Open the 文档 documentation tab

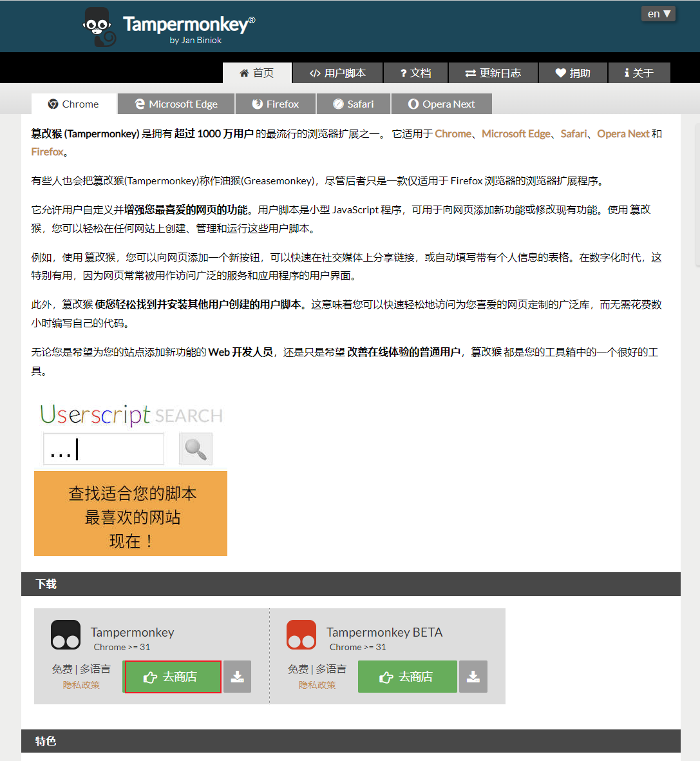point(416,73)
